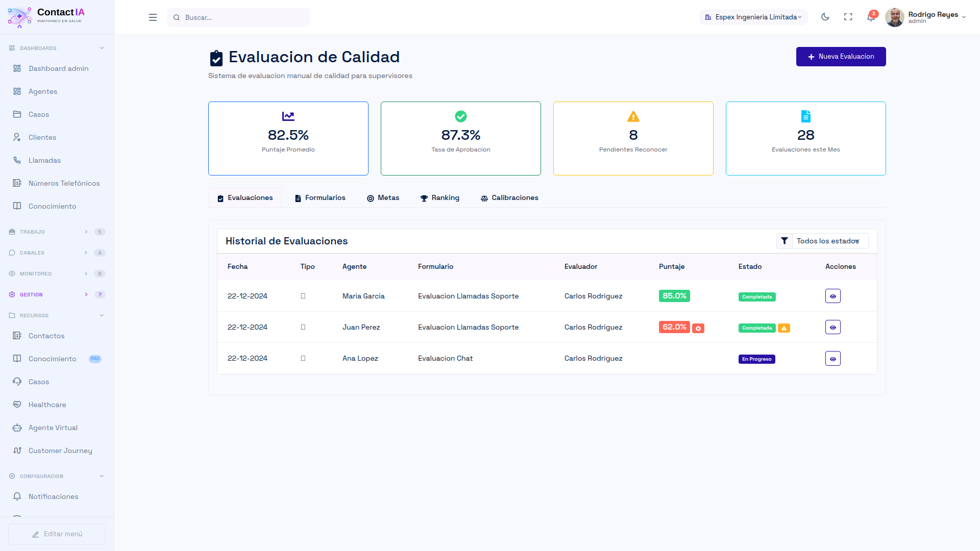Expand the GESTION sidebar section
Screen dimensions: 980x551
point(56,294)
